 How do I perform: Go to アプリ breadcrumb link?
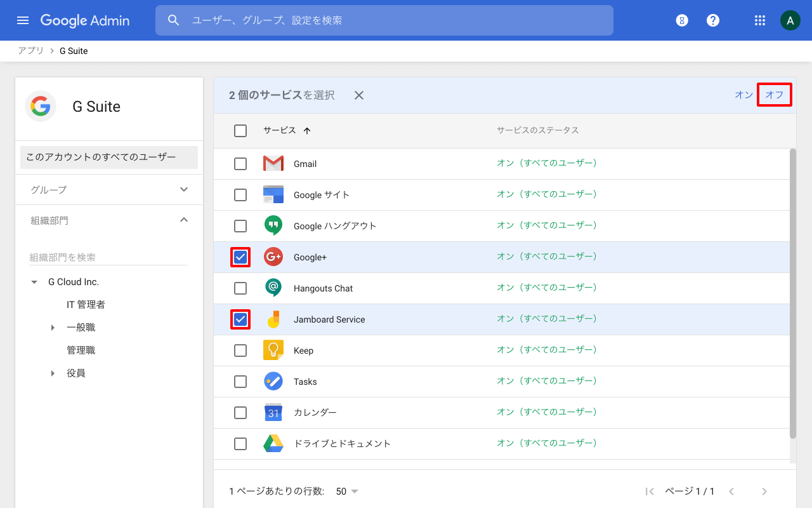(x=31, y=51)
